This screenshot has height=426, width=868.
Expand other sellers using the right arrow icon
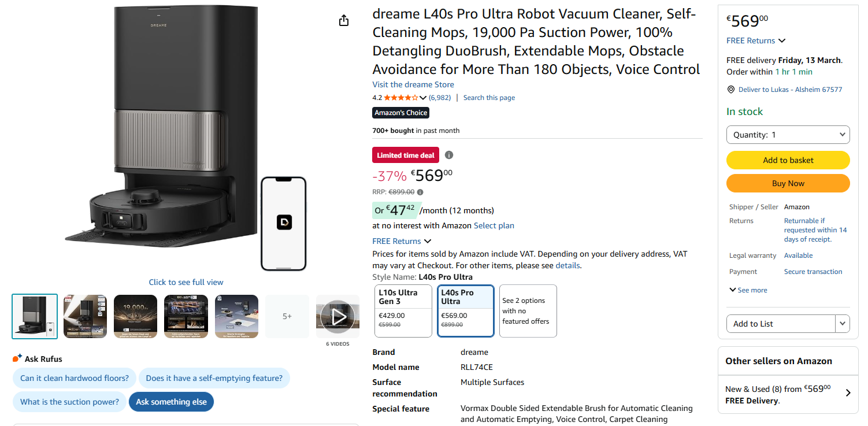point(848,392)
